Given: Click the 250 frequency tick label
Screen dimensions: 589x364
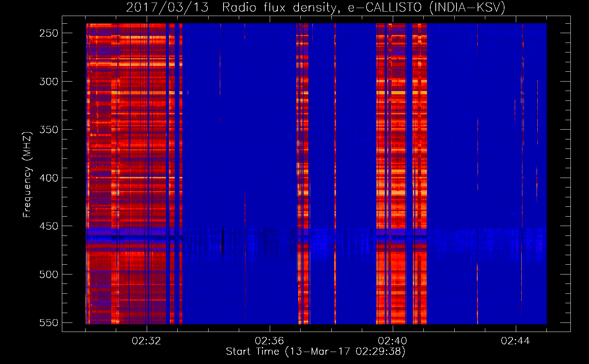Looking at the screenshot, I should pos(49,33).
